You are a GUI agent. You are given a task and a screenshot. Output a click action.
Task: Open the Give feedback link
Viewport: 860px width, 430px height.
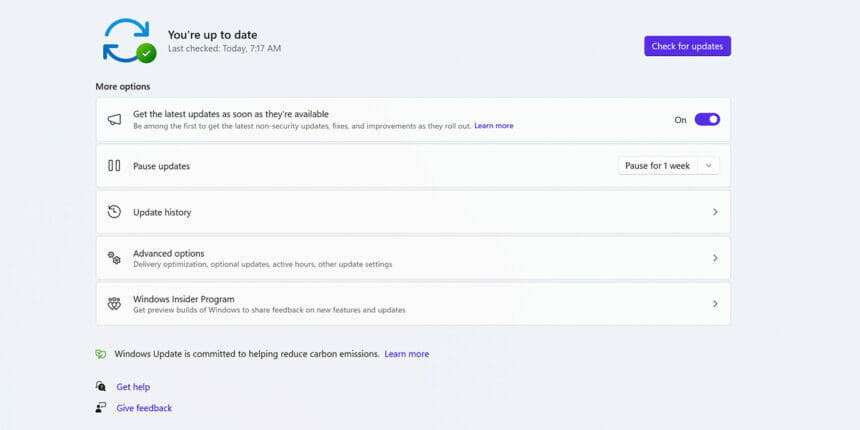pos(144,408)
